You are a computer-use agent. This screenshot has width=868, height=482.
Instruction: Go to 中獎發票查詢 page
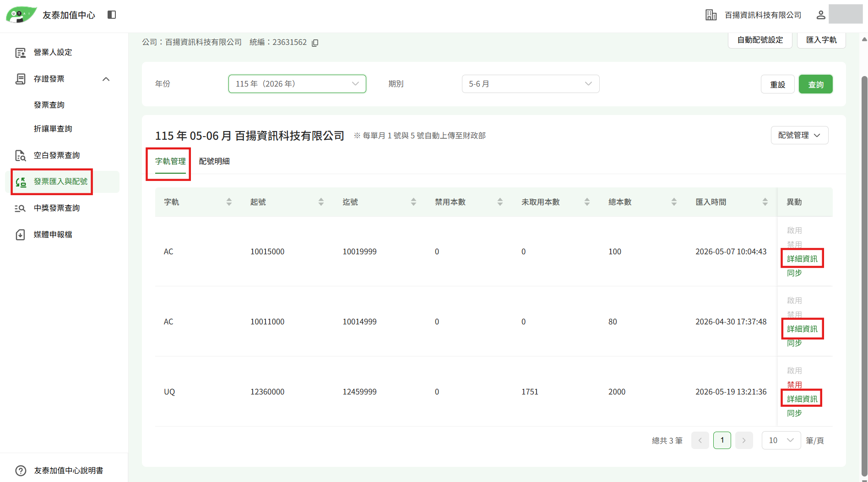click(56, 208)
